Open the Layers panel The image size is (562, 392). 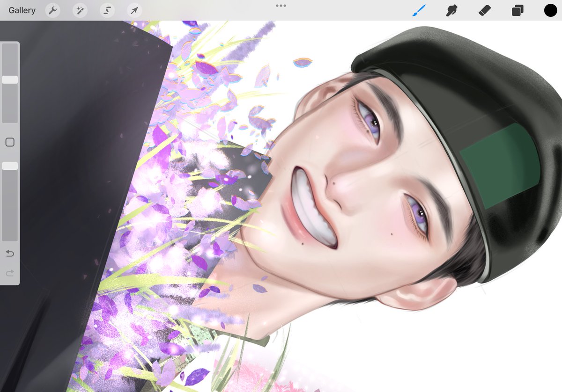(x=518, y=10)
